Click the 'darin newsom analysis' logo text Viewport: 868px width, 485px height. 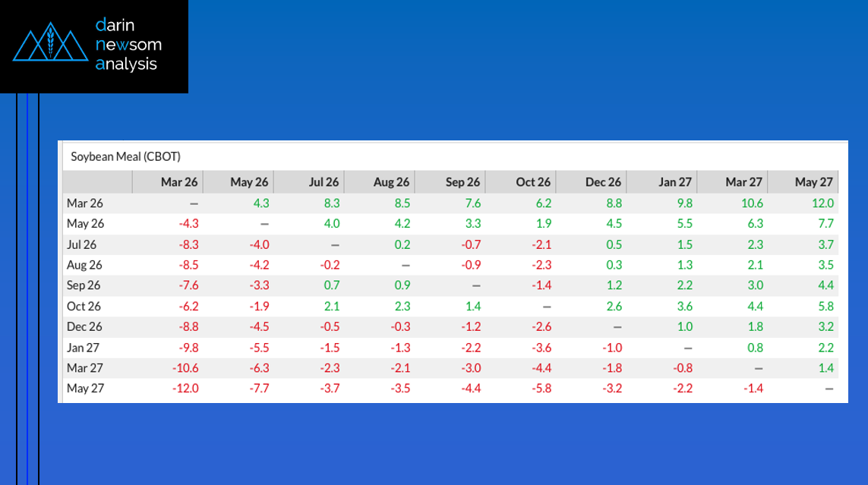click(x=128, y=45)
